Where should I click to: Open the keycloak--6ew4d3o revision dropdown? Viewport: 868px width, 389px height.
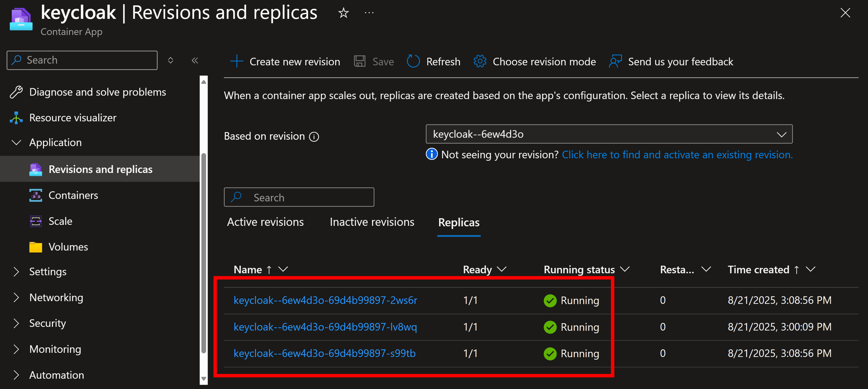[x=609, y=134]
